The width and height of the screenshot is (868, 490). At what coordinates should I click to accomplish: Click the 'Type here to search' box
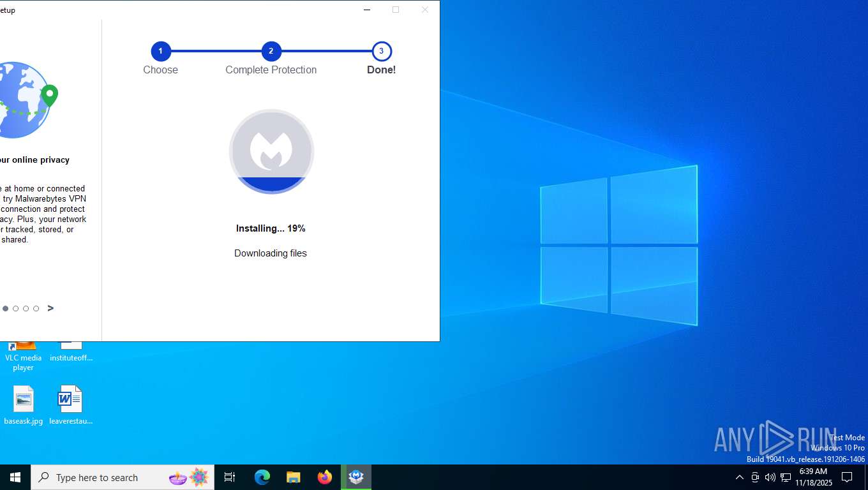[123, 477]
